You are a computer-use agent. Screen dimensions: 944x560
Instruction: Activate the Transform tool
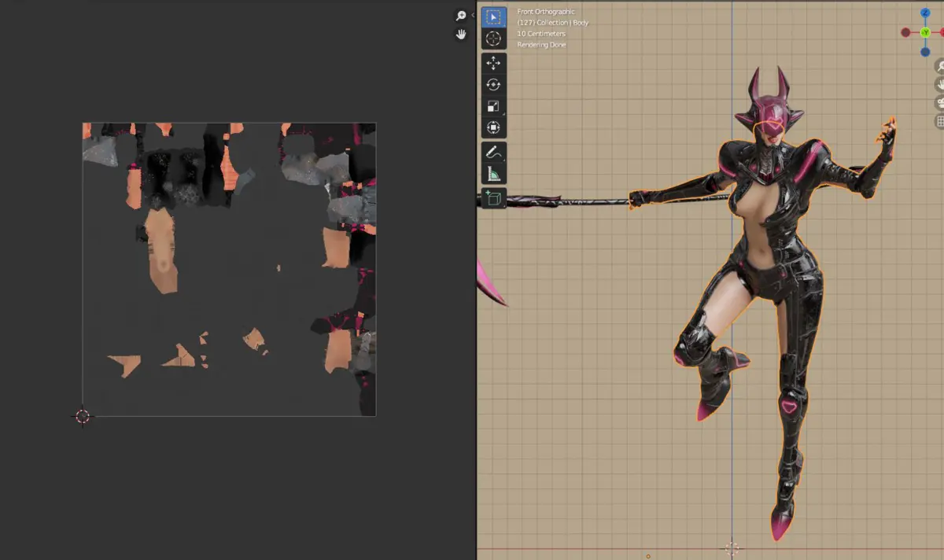(493, 127)
